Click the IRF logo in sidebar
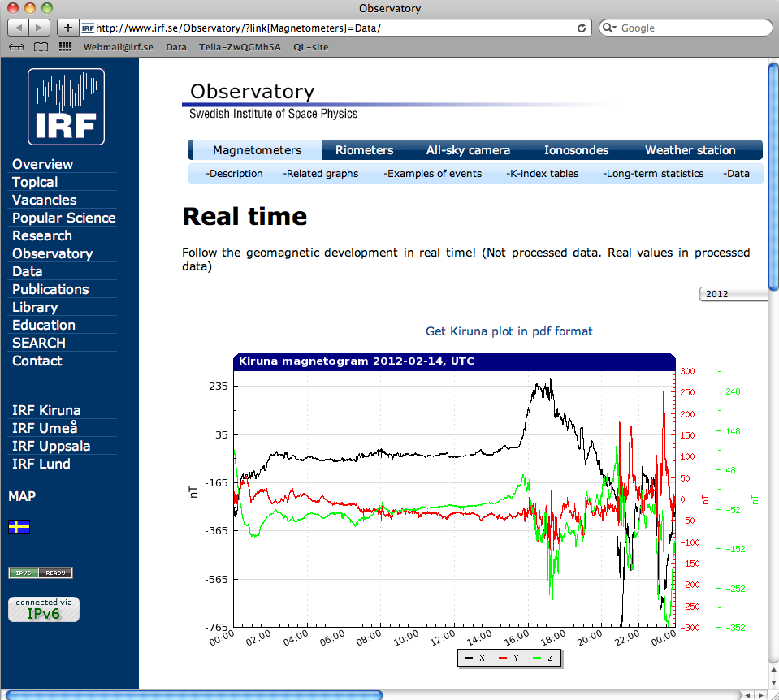This screenshot has height=700, width=779. (x=66, y=106)
